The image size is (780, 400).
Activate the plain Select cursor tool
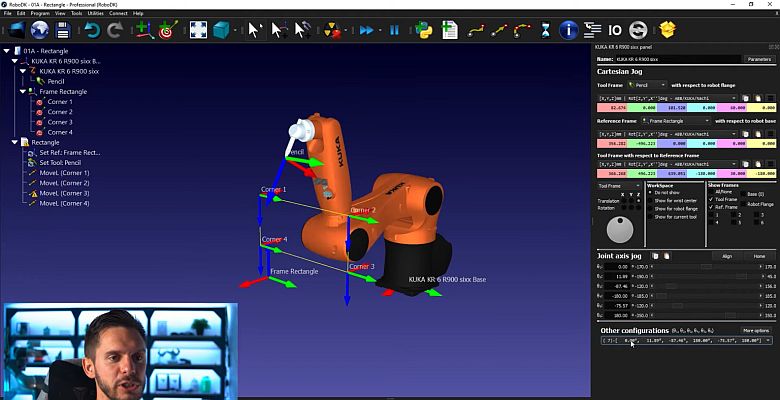pos(254,30)
